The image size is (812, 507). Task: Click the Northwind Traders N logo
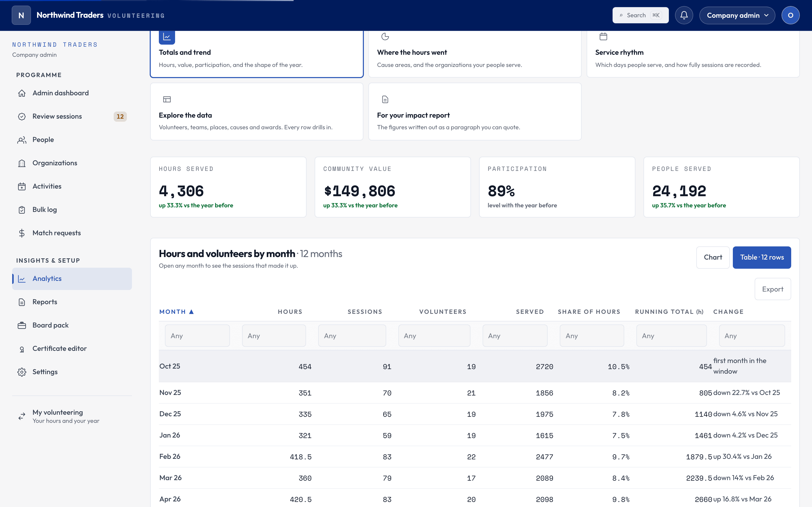(x=21, y=15)
